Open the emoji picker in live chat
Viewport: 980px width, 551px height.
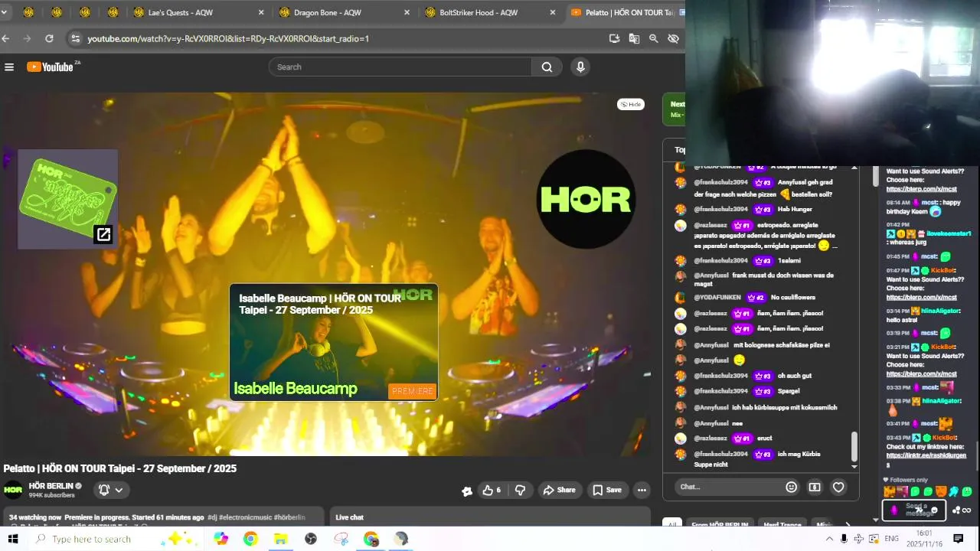click(792, 487)
